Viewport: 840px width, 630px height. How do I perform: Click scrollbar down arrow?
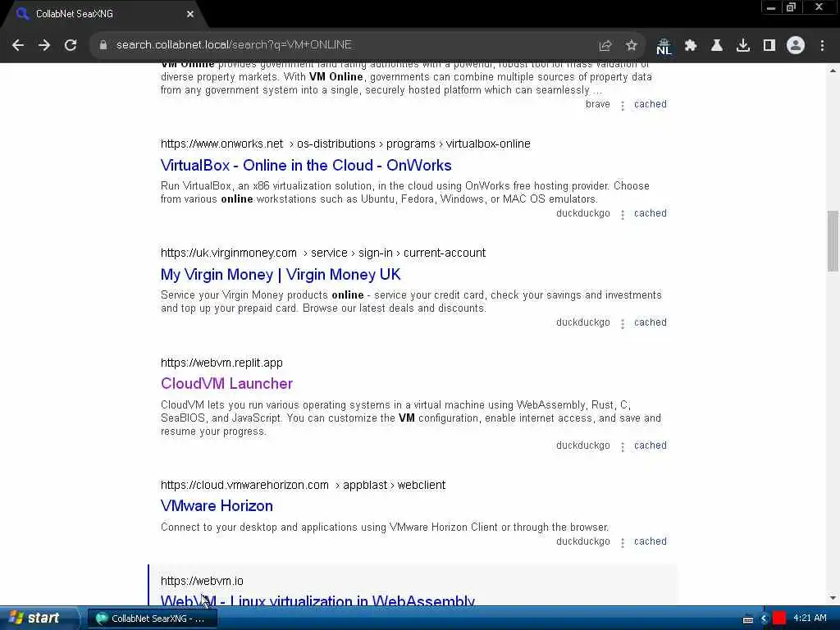pos(833,598)
